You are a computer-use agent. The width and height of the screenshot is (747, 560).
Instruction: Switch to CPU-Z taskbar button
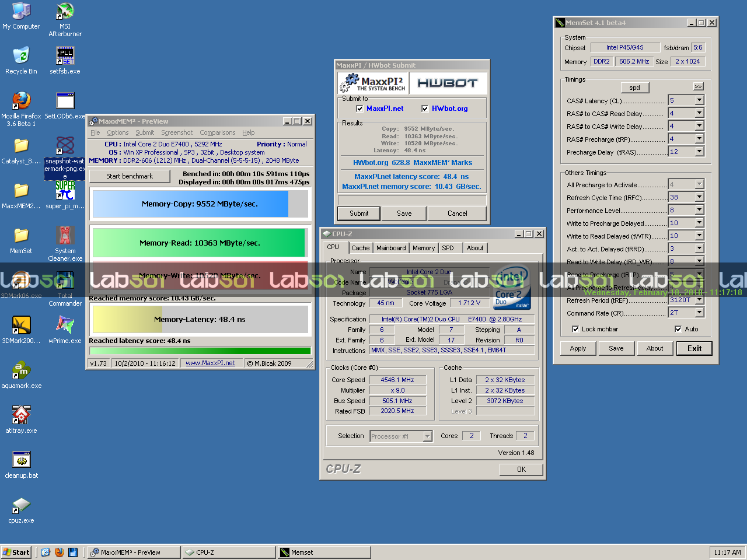click(x=229, y=552)
